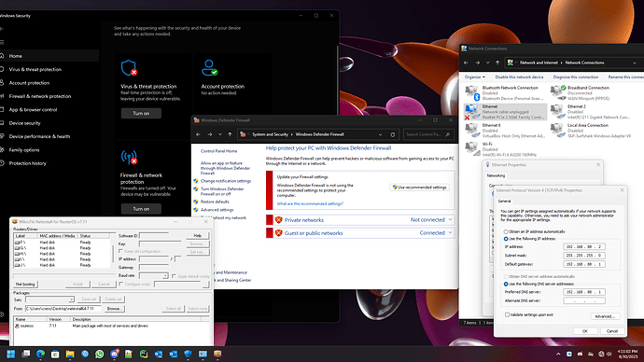Screen dimensions: 644x362
Task: Expand the Guest or public networks section
Action: (x=450, y=233)
